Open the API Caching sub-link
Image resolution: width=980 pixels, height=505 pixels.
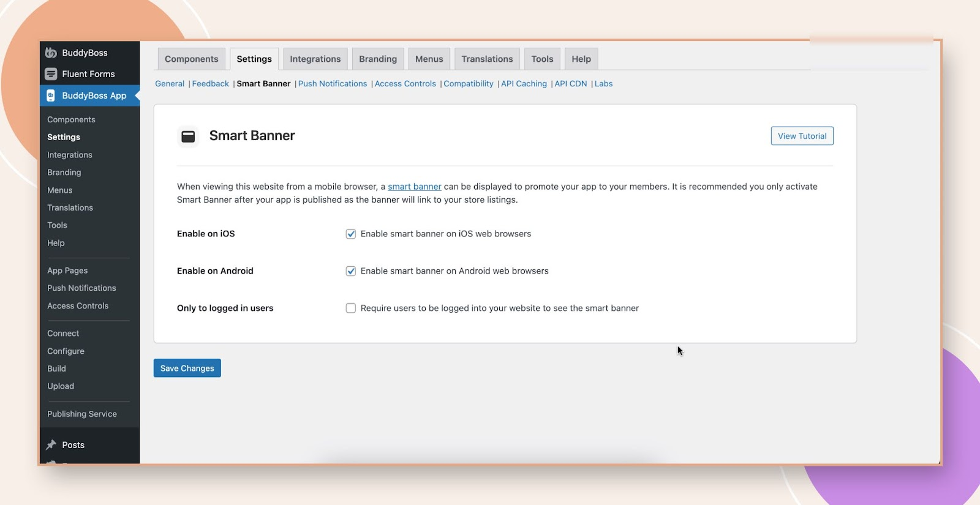(x=524, y=84)
